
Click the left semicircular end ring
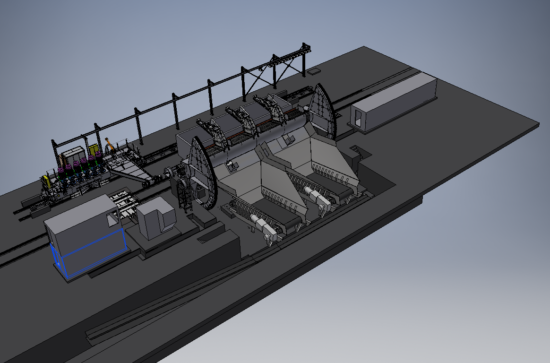click(203, 173)
